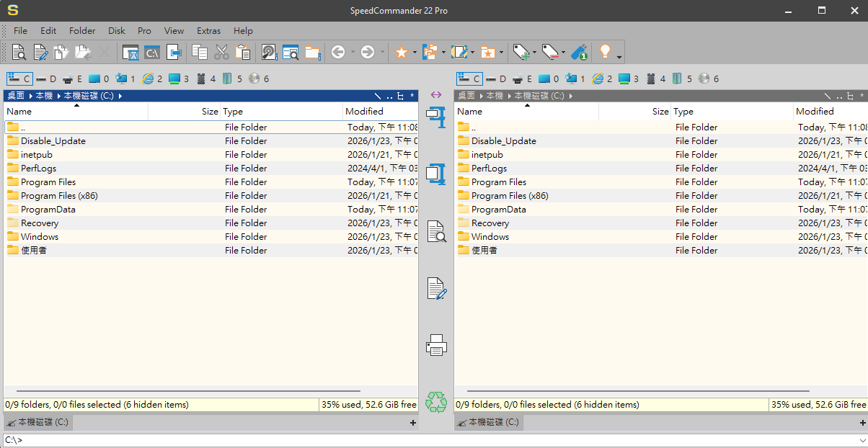Screen dimensions: 868x448
Task: Click the orange star favorites icon
Action: [402, 52]
